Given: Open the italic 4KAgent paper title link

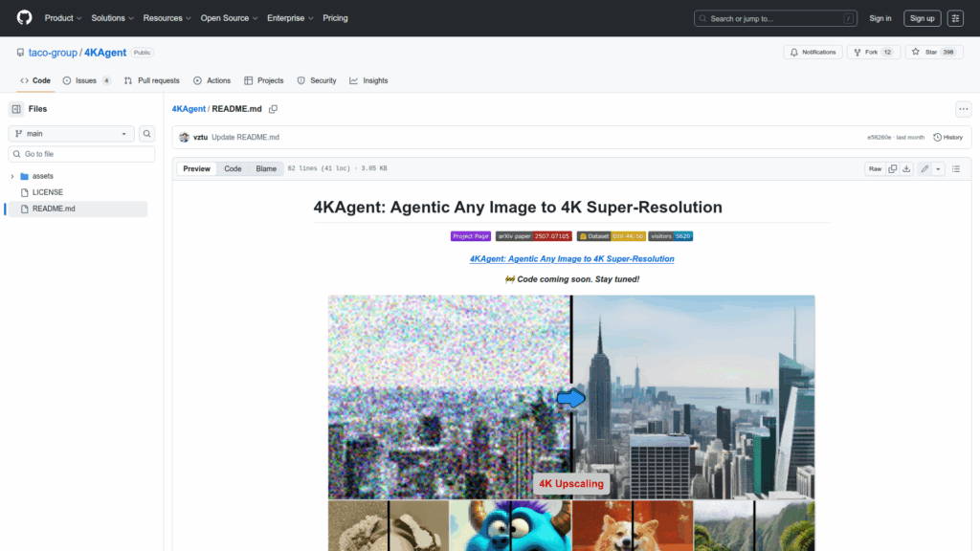Looking at the screenshot, I should coord(572,258).
